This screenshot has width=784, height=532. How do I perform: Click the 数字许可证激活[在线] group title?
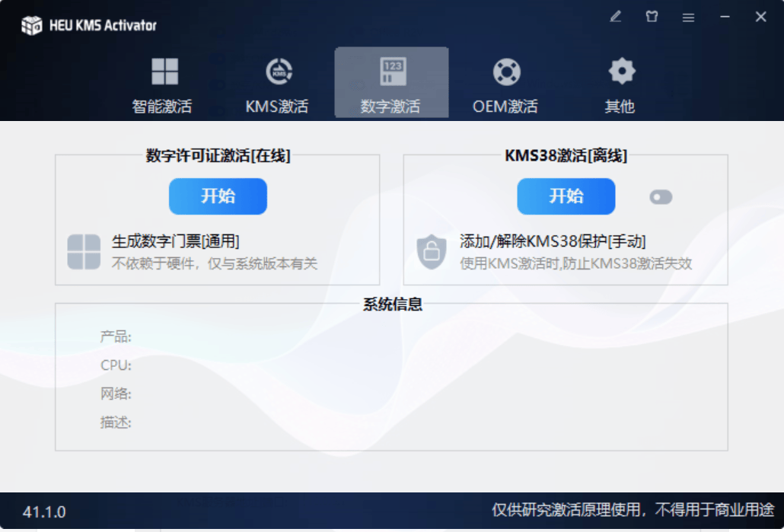pos(218,155)
